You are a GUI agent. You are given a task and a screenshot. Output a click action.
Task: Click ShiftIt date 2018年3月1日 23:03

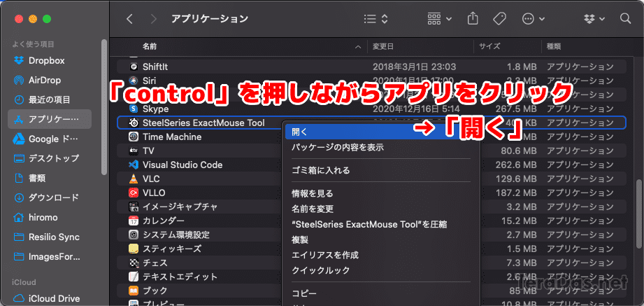click(x=414, y=67)
